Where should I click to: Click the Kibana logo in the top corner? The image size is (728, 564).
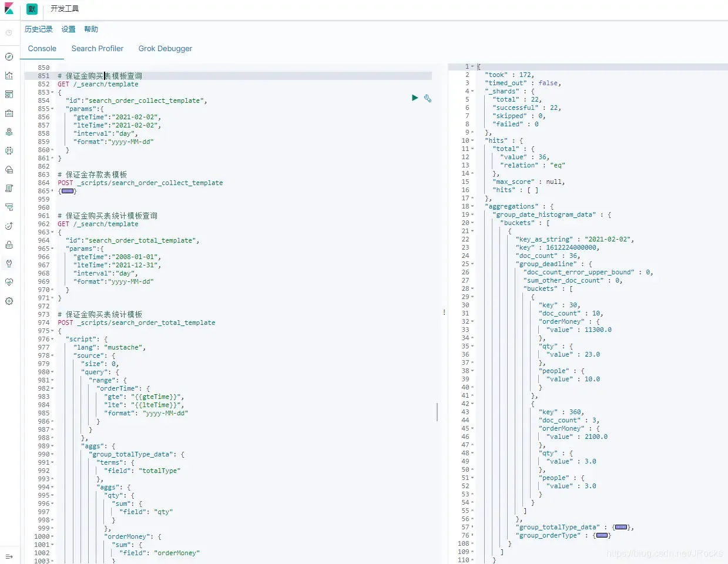point(9,9)
